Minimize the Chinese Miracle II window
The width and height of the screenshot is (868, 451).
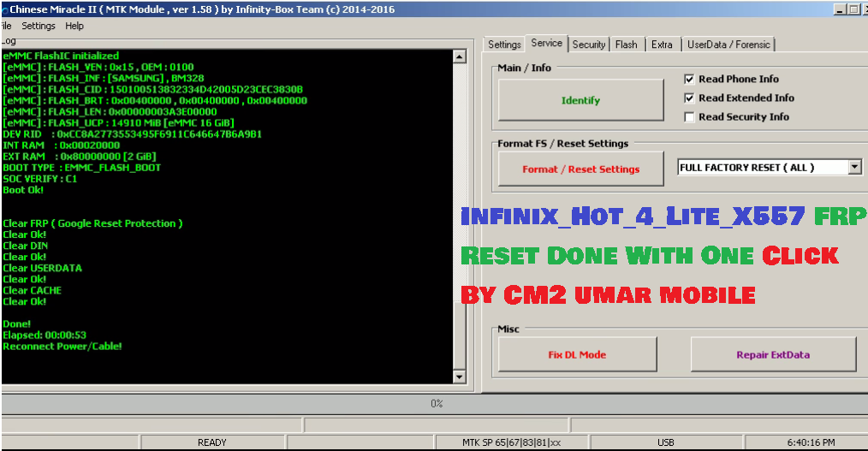point(840,9)
